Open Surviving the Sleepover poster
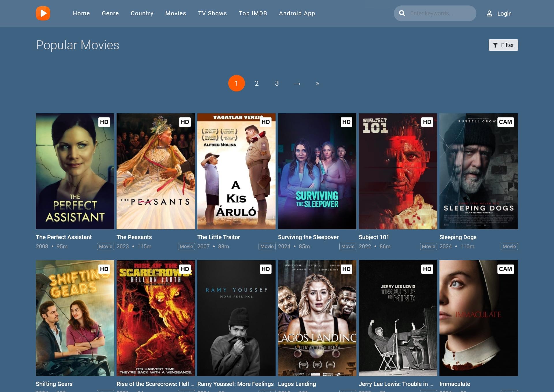Image resolution: width=554 pixels, height=392 pixels. click(317, 171)
